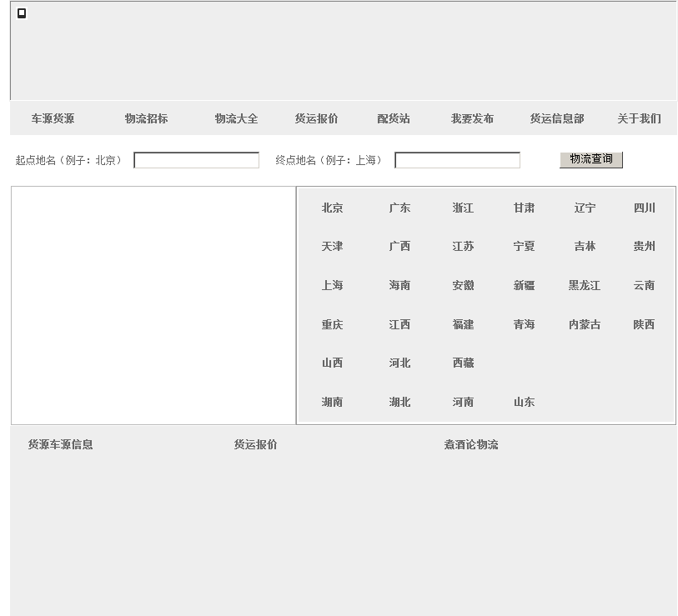Go to 物流大全 in the navigation bar
The width and height of the screenshot is (678, 616).
click(x=236, y=118)
